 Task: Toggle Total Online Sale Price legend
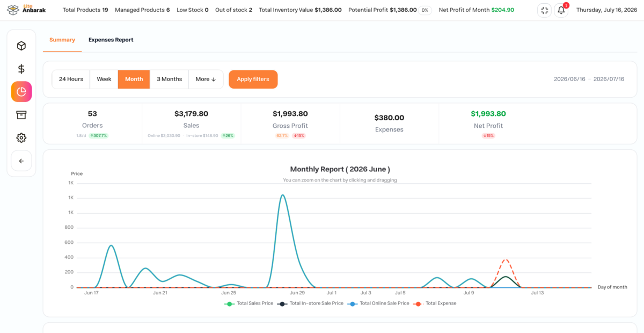(x=378, y=303)
